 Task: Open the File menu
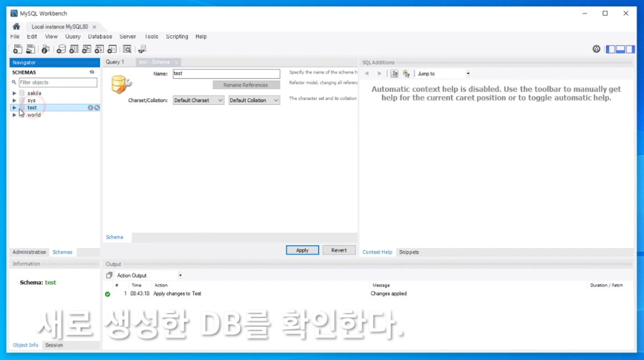coord(15,36)
